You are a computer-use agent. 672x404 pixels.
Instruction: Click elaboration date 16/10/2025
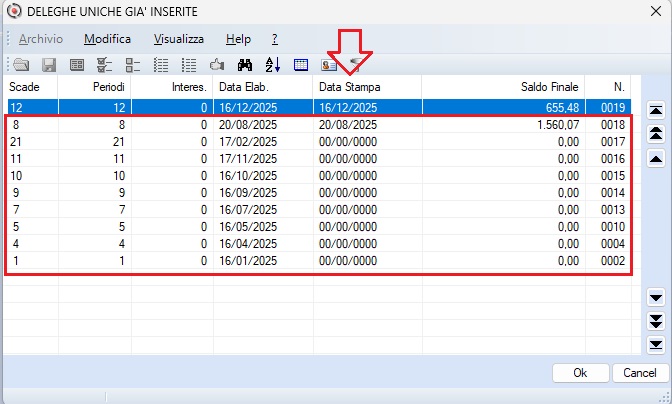click(x=248, y=176)
